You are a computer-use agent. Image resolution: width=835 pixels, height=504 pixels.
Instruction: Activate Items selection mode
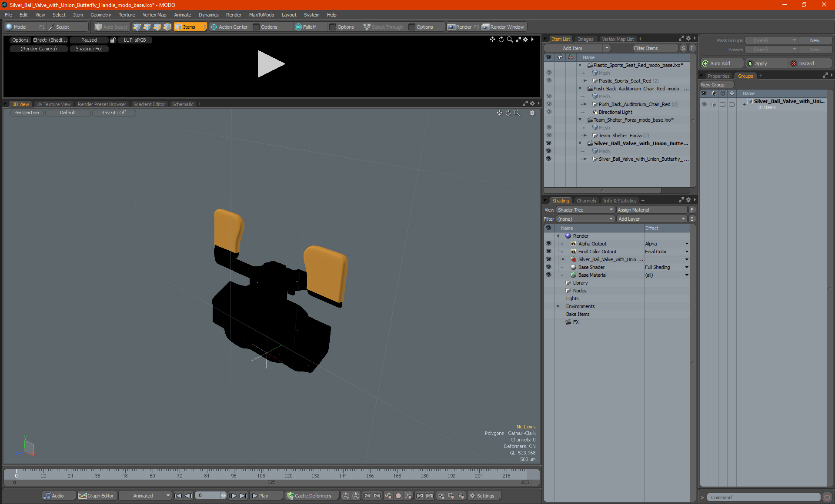[x=190, y=27]
